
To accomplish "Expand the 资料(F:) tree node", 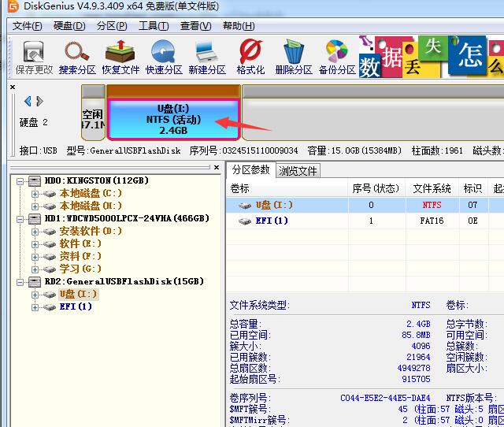I will (35, 257).
